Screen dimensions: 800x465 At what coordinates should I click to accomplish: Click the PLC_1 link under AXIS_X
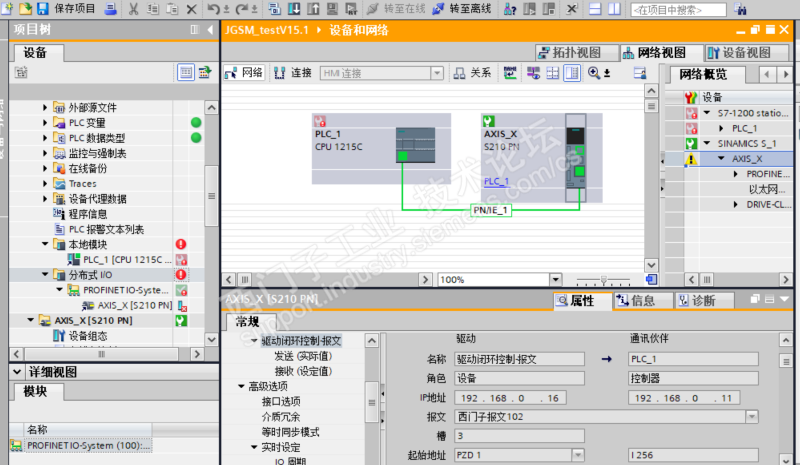pyautogui.click(x=496, y=181)
